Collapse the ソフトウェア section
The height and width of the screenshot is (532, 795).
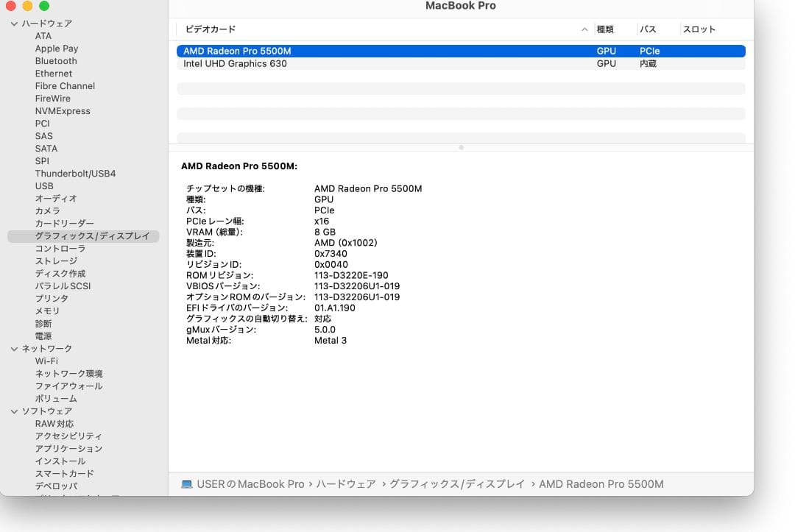[x=13, y=411]
